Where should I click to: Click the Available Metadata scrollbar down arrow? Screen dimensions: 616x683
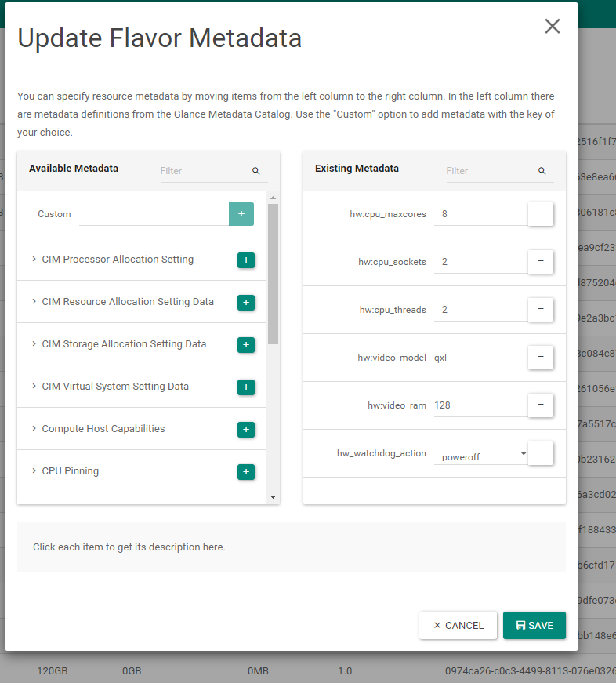coord(273,497)
